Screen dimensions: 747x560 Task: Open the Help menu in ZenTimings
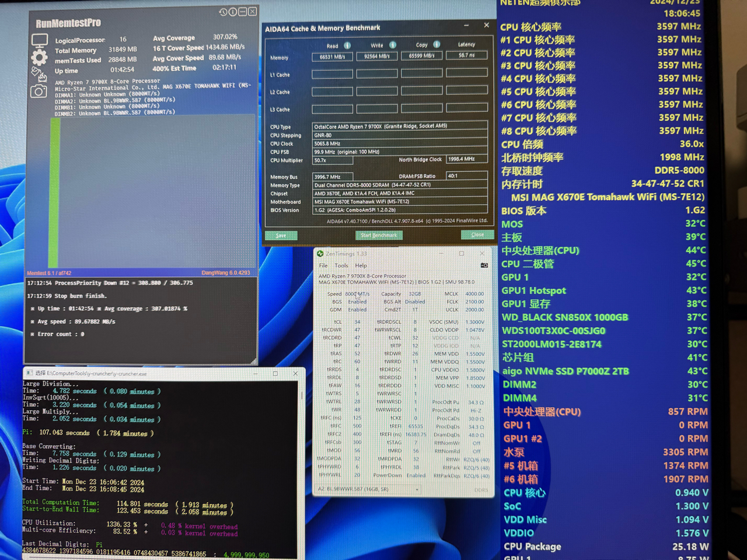[x=361, y=265]
